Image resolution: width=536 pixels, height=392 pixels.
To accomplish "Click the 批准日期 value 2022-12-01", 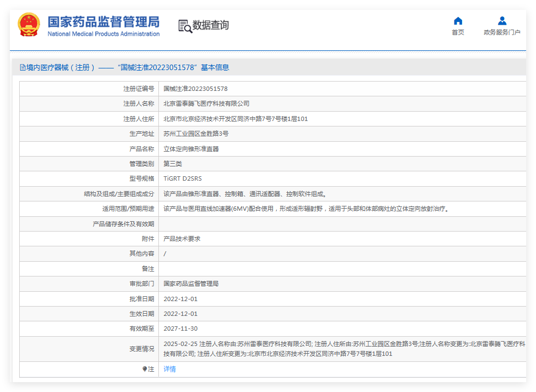I will tap(180, 299).
